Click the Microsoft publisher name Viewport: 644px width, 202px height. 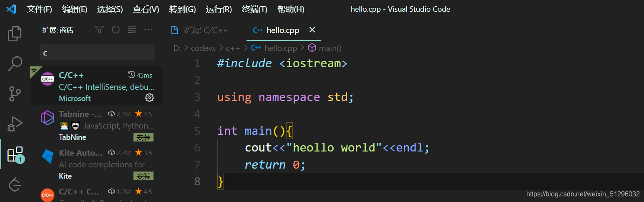[x=75, y=98]
